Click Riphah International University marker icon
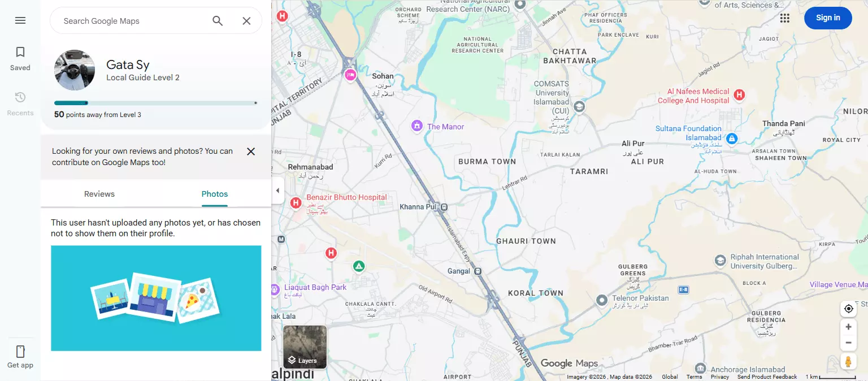 [721, 261]
